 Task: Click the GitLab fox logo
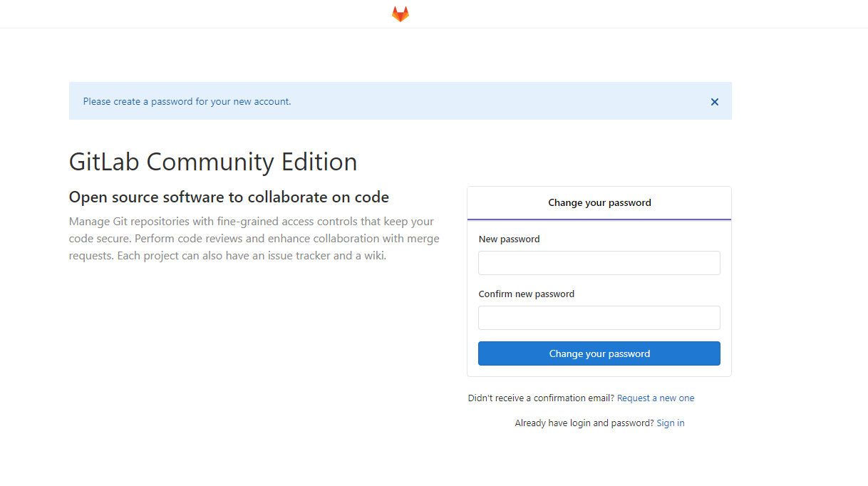click(401, 14)
